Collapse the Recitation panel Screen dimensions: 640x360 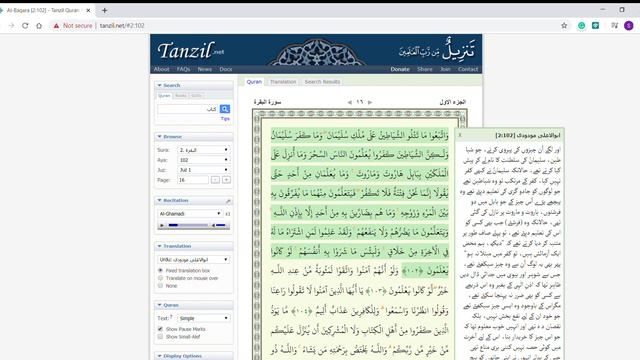(160, 200)
